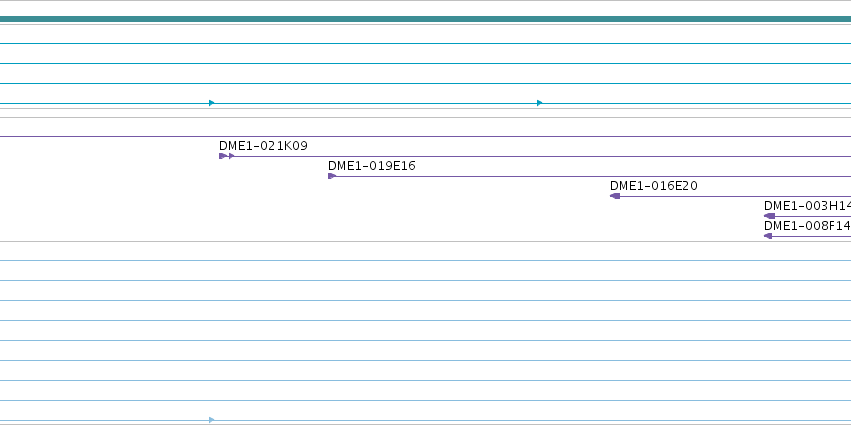The width and height of the screenshot is (851, 425).
Task: Select the DME1-016E20 clone label
Action: [x=654, y=186]
